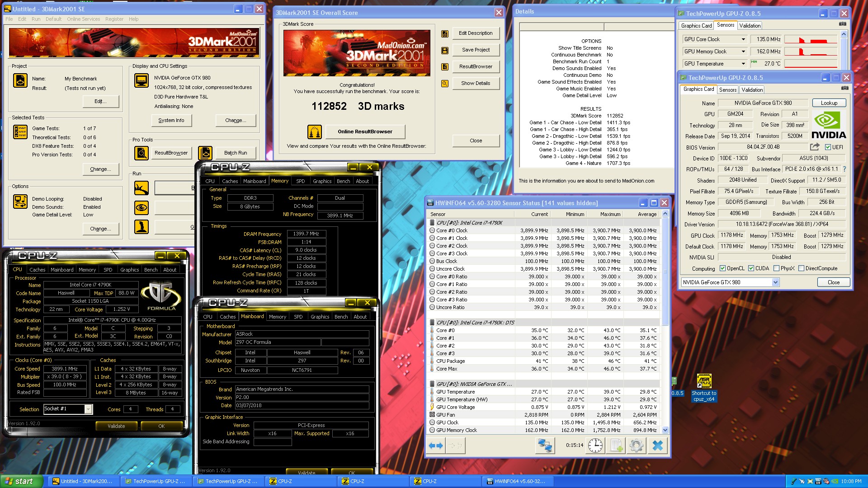Open the Help menu in 3DMark2001
This screenshot has width=868, height=488.
click(x=133, y=19)
